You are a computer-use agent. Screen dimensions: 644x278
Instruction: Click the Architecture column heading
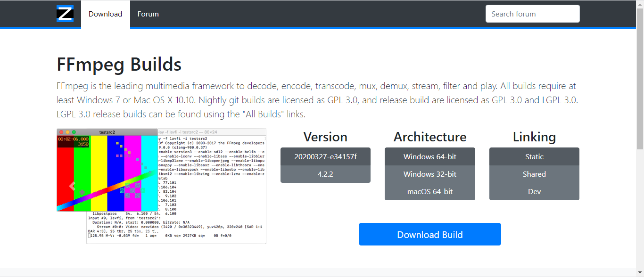point(430,137)
